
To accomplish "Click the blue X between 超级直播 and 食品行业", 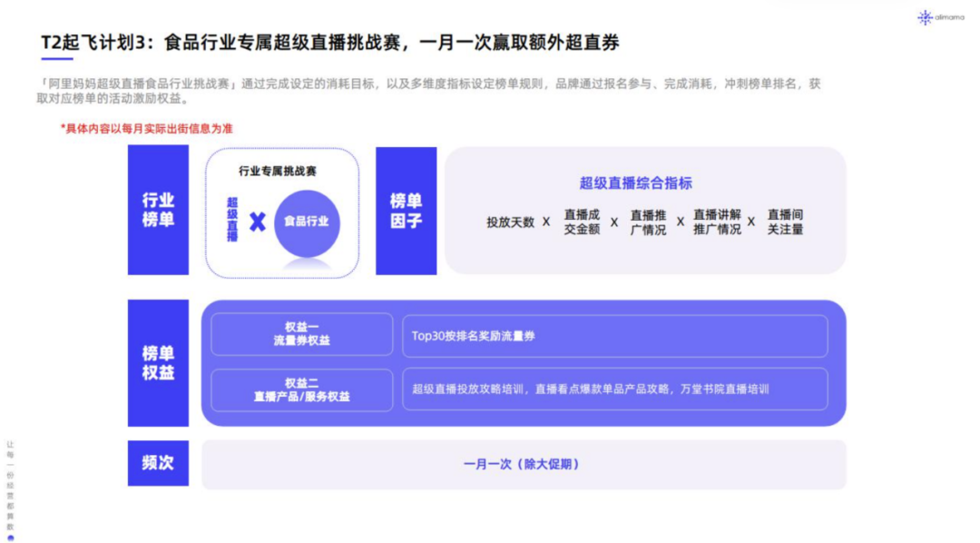I will click(x=257, y=222).
